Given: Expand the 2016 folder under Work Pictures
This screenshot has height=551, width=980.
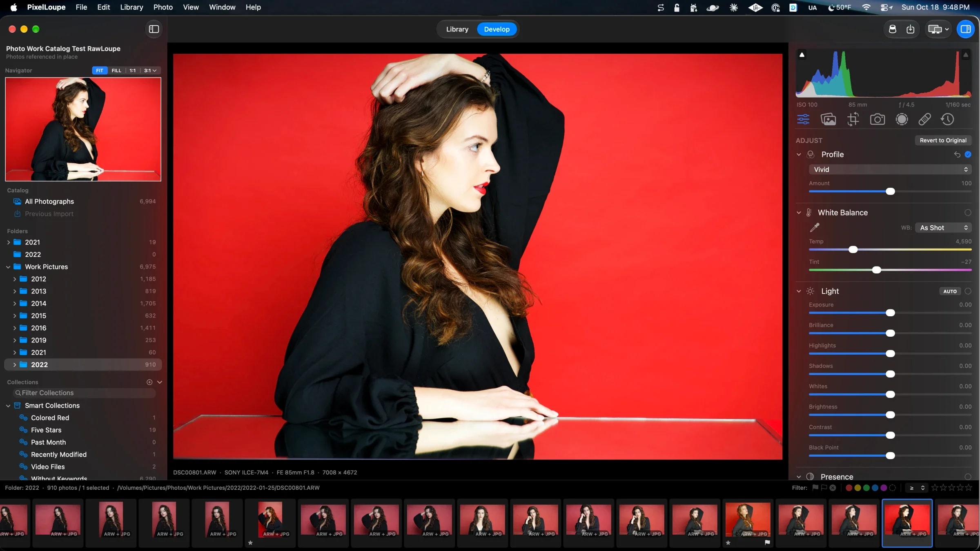Looking at the screenshot, I should 15,328.
